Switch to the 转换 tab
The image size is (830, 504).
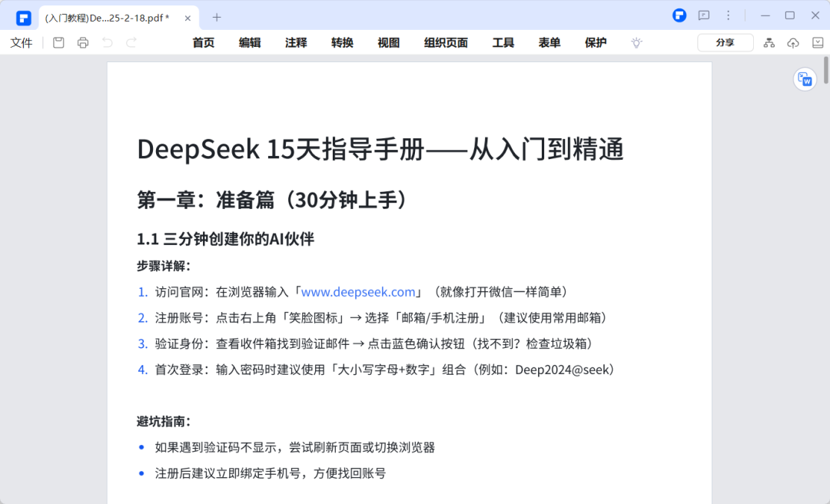(x=342, y=43)
